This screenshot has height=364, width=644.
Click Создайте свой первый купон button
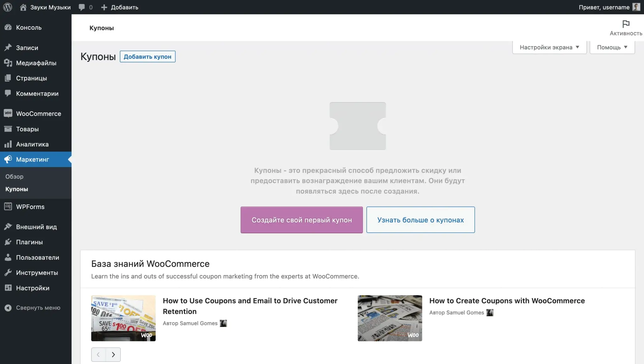pos(302,220)
